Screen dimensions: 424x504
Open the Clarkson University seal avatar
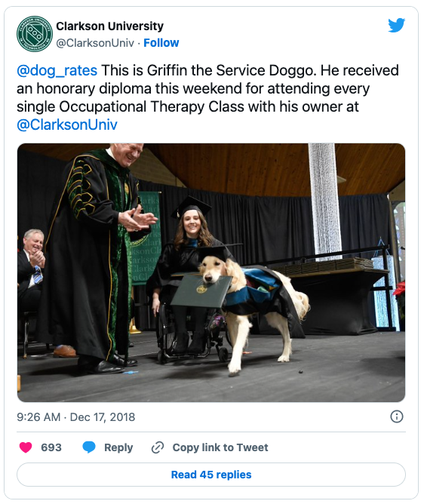click(x=35, y=34)
